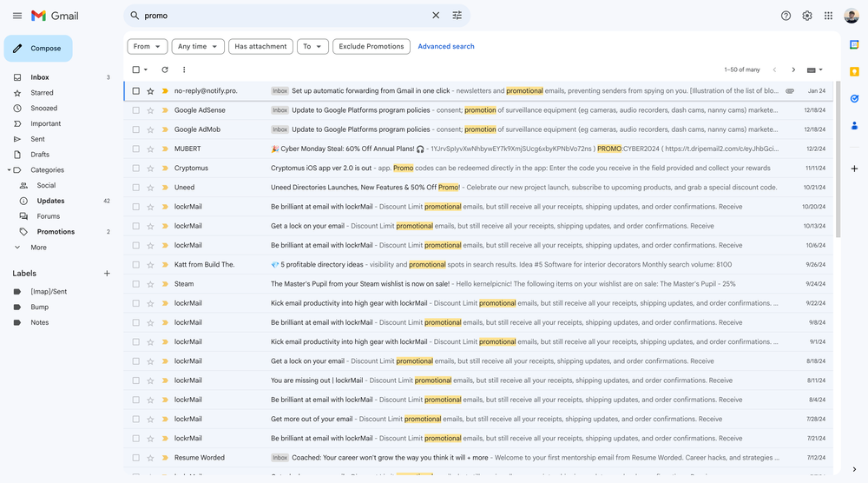The width and height of the screenshot is (868, 483).
Task: Select the Uneed email checkbox
Action: click(135, 188)
